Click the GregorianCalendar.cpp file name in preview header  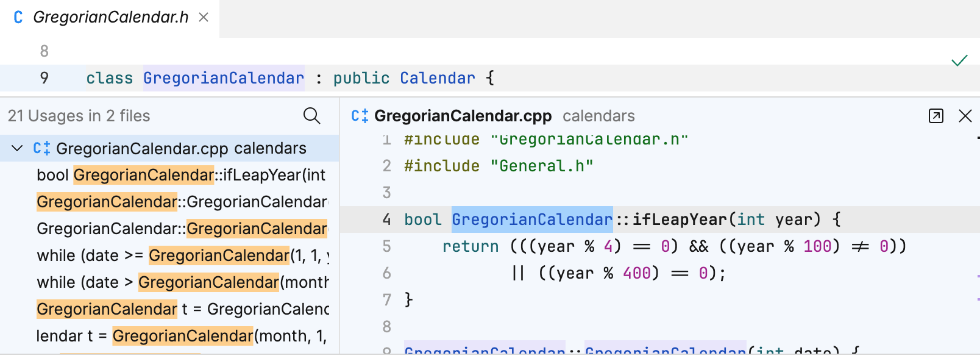click(x=463, y=116)
